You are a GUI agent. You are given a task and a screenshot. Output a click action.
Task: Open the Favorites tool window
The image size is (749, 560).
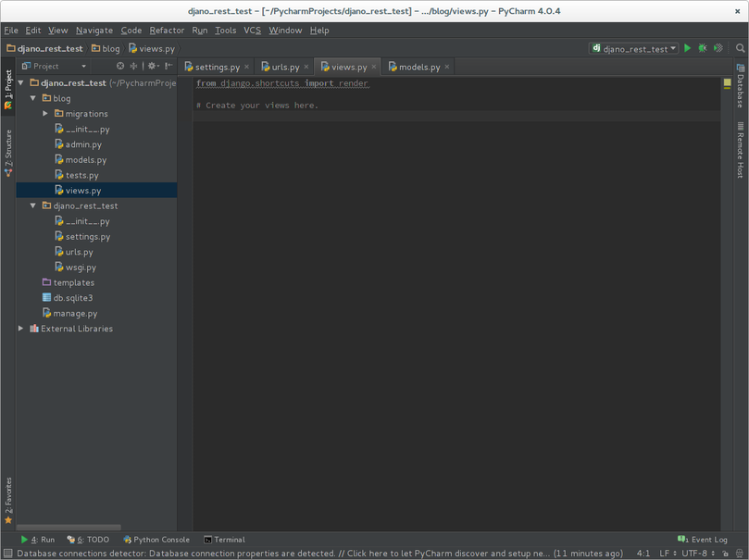click(8, 501)
